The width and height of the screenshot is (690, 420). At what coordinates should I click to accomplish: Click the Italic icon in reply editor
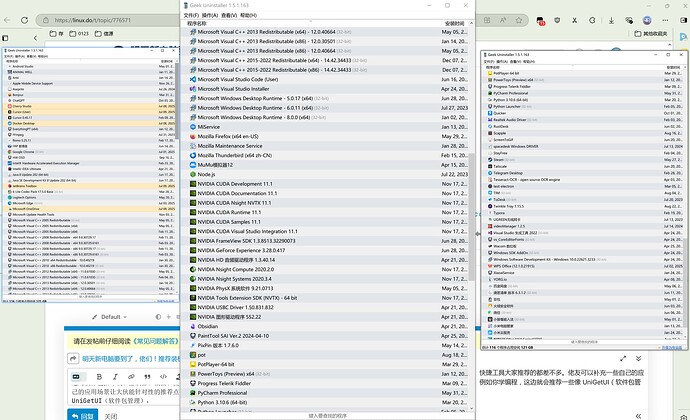coord(115,377)
